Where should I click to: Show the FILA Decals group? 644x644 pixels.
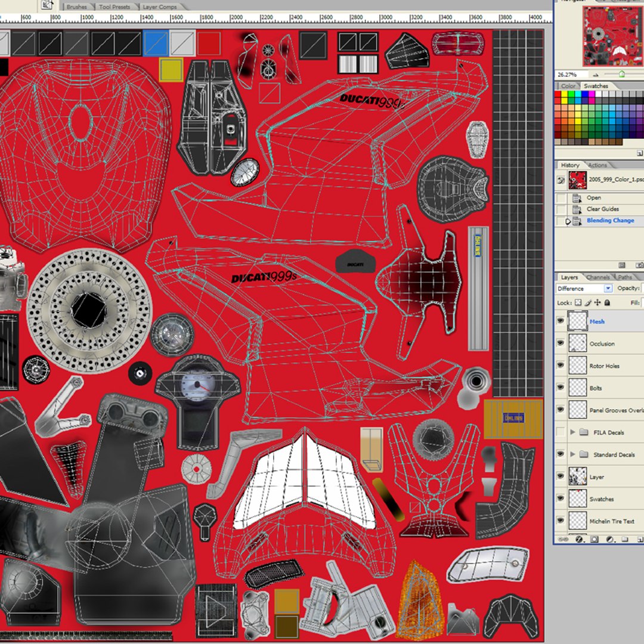(x=561, y=432)
